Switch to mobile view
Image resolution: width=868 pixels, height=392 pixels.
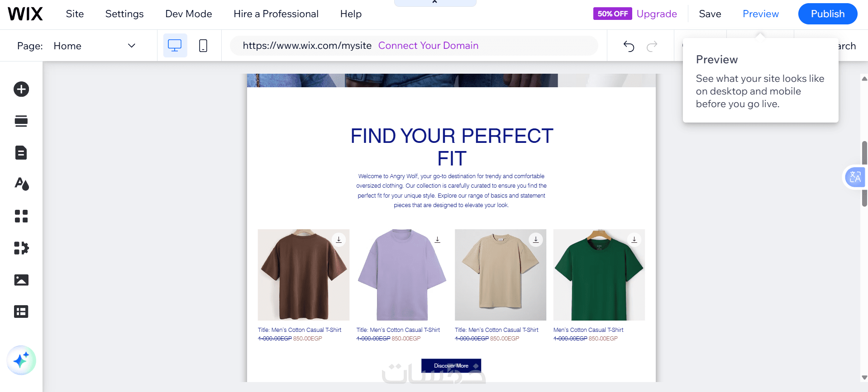point(203,46)
